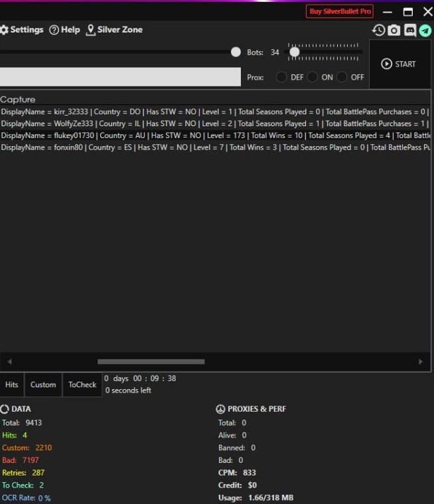This screenshot has height=504, width=434.
Task: Select the DEF proxy mode radio
Action: click(x=281, y=77)
